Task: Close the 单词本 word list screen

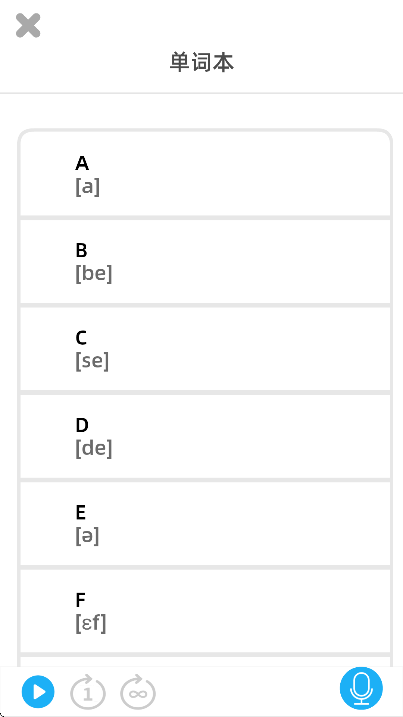Action: click(x=28, y=25)
